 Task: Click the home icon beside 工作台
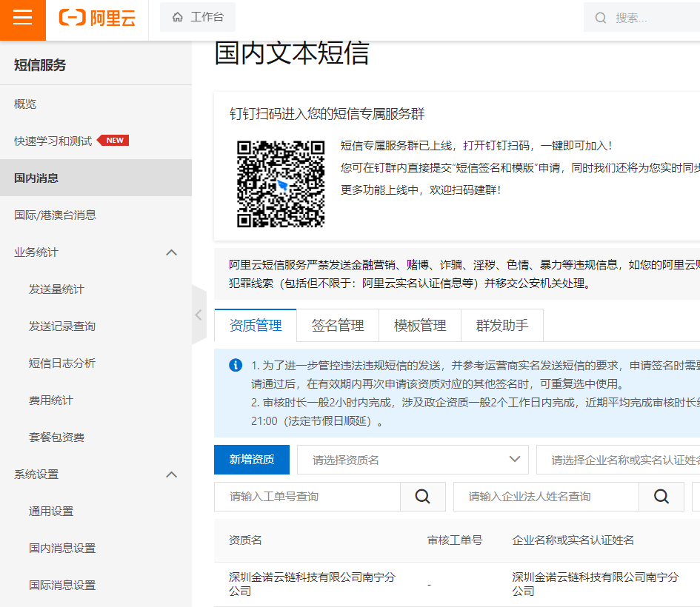tap(178, 17)
